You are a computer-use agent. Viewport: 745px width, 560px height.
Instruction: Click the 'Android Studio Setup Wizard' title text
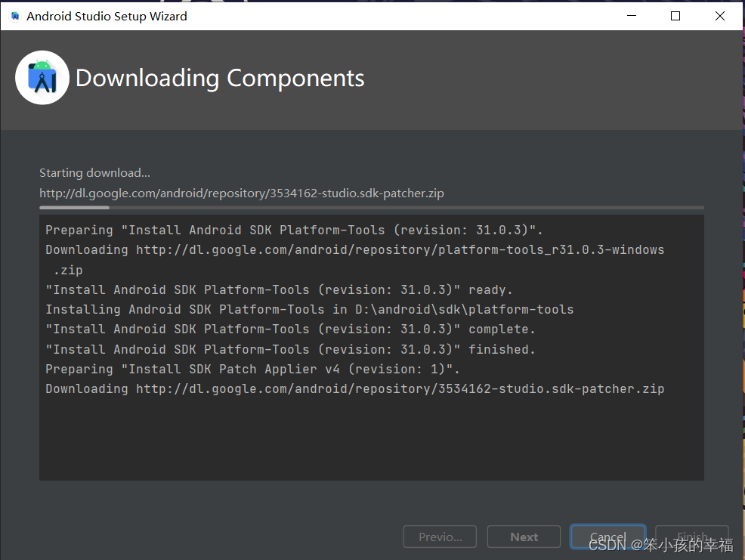(106, 16)
